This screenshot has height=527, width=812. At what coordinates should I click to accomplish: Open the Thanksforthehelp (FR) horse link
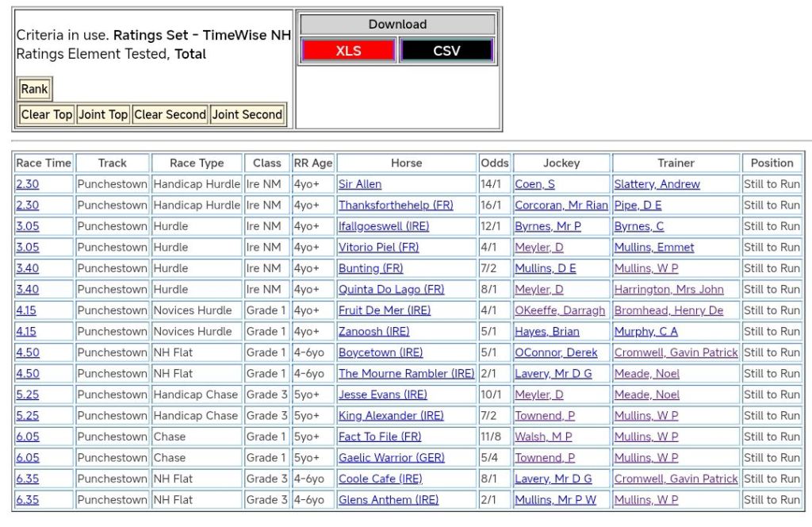[396, 205]
